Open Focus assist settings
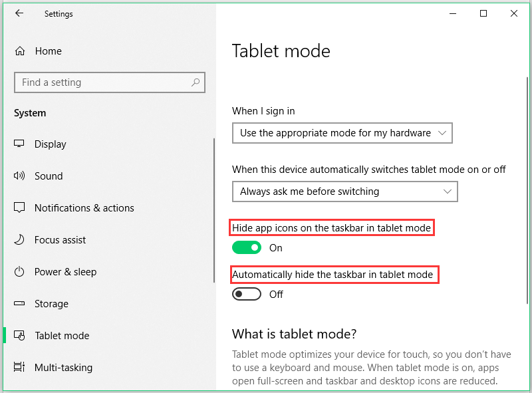 [19, 239]
